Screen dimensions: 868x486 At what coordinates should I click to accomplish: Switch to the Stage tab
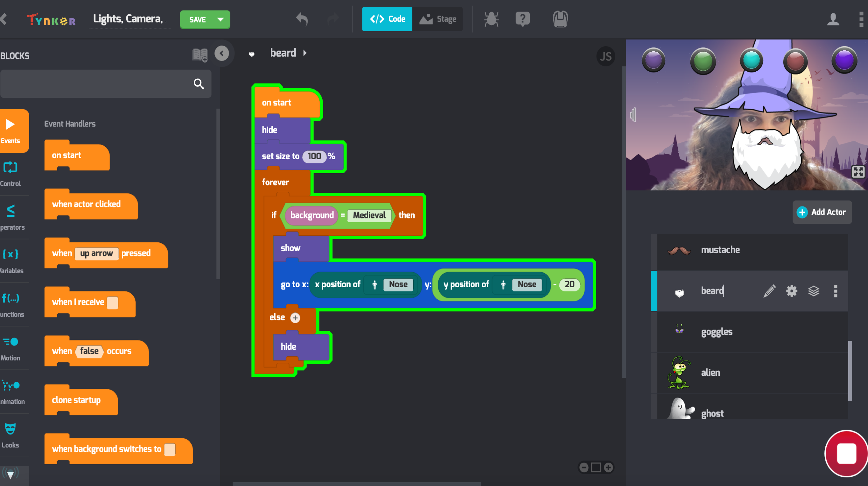click(x=438, y=19)
